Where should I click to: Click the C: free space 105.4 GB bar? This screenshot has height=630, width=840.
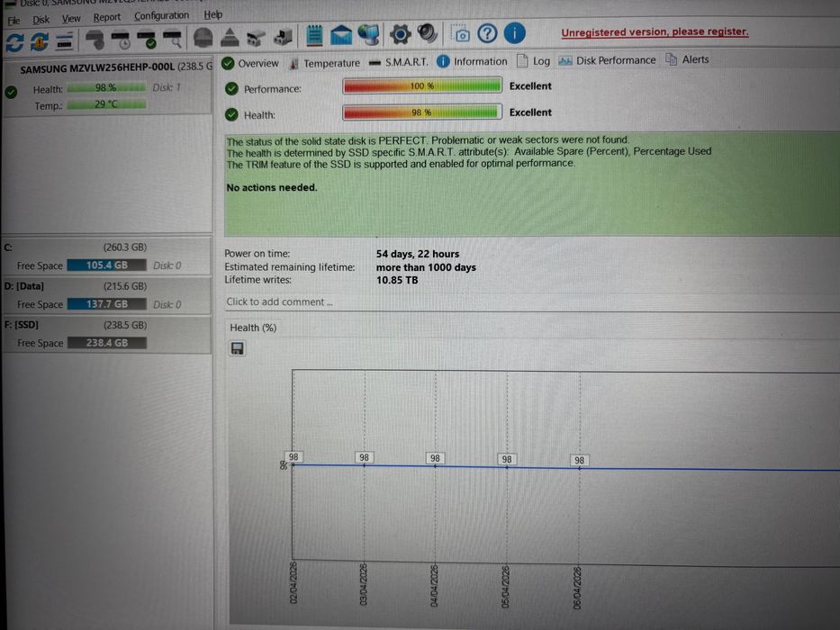[106, 265]
